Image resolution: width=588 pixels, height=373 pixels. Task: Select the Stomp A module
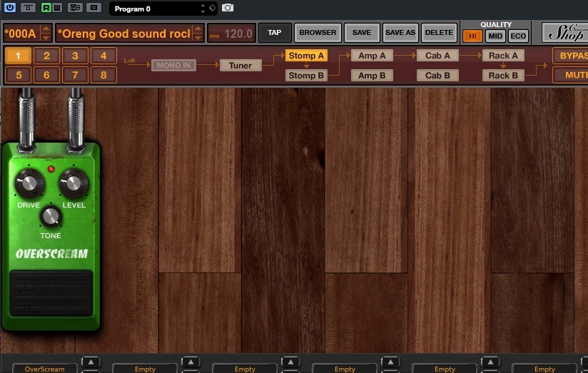point(306,56)
